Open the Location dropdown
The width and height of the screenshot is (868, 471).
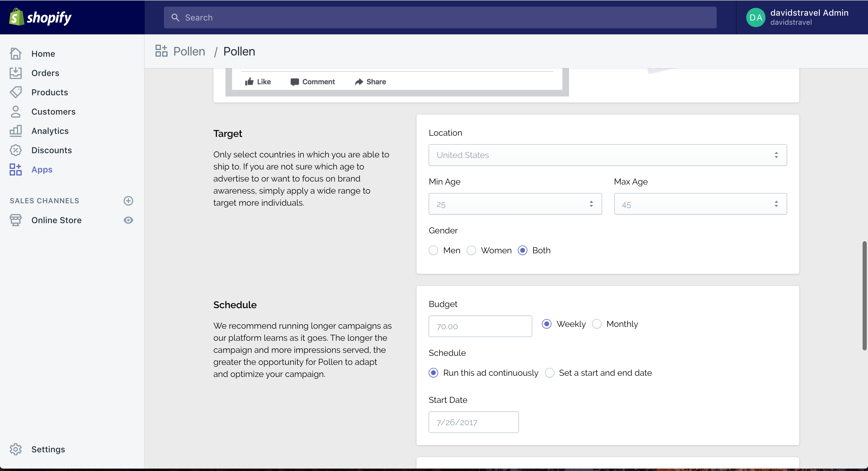[x=608, y=155]
